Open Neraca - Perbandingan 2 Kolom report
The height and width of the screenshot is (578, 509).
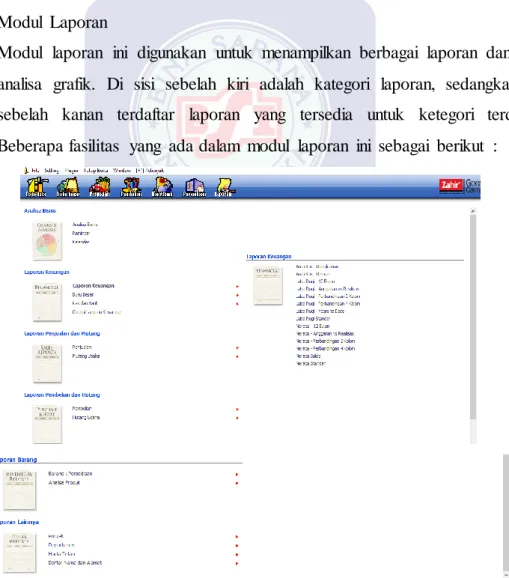(325, 341)
